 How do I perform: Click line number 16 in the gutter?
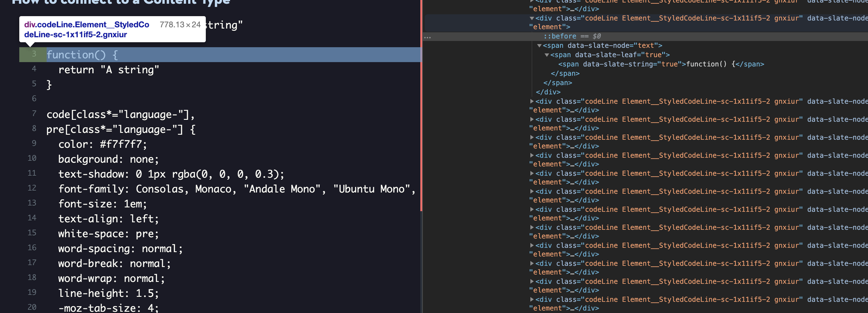click(x=32, y=247)
